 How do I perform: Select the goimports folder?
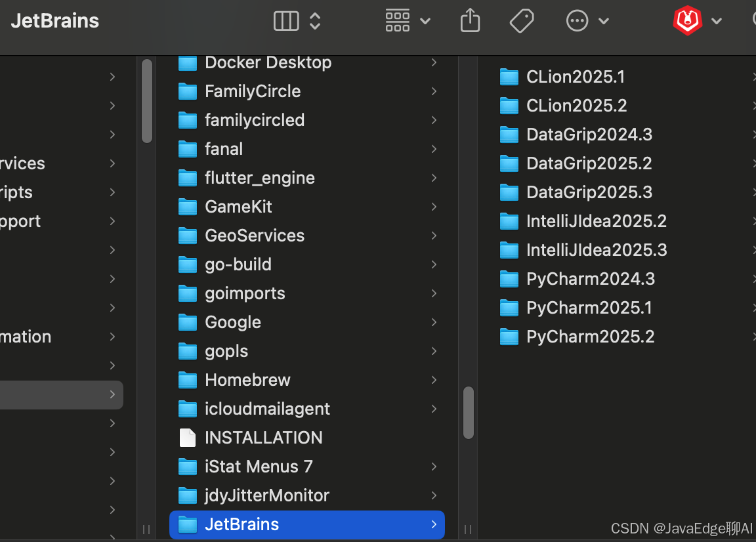(307, 294)
